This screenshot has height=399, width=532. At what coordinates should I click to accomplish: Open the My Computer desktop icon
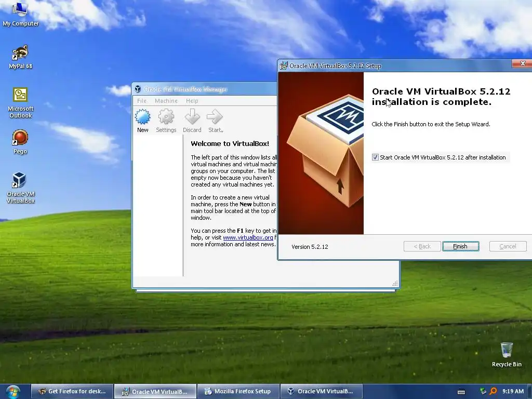click(20, 14)
